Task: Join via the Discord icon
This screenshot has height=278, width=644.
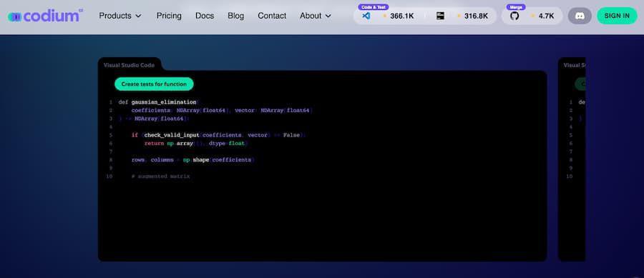Action: 580,16
